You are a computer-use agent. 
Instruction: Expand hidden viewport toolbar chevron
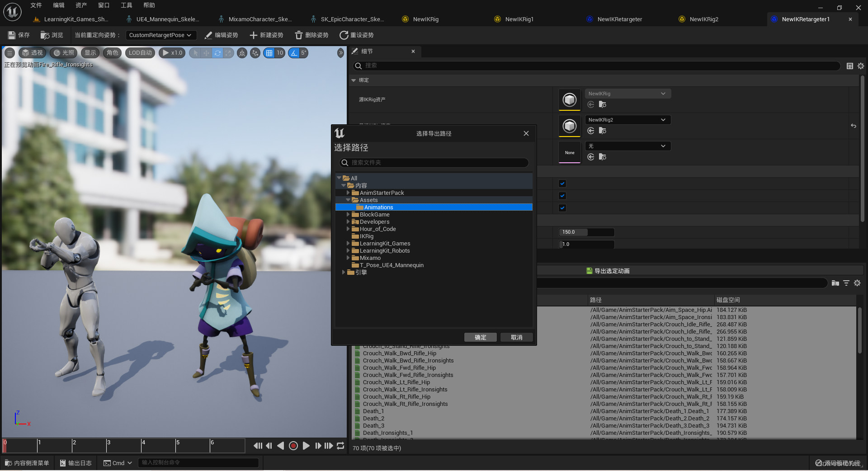340,53
